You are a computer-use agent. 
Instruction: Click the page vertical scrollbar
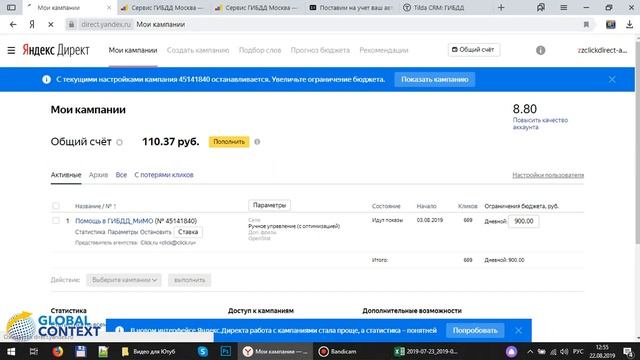(638, 143)
